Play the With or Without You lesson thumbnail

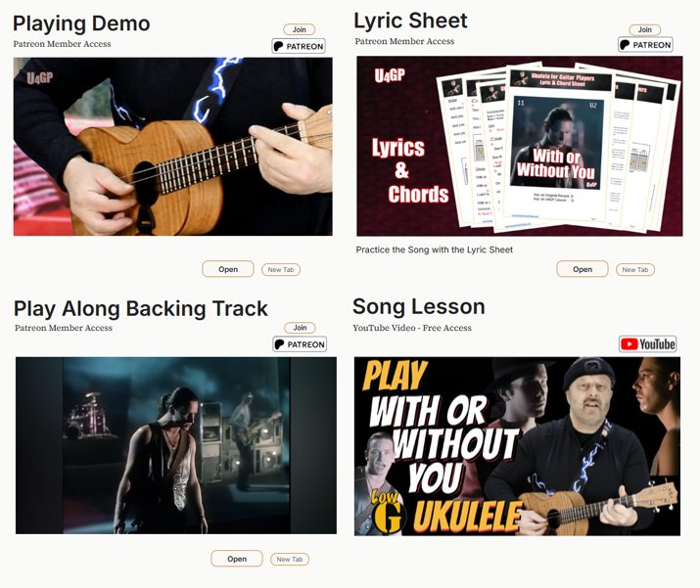(517, 446)
